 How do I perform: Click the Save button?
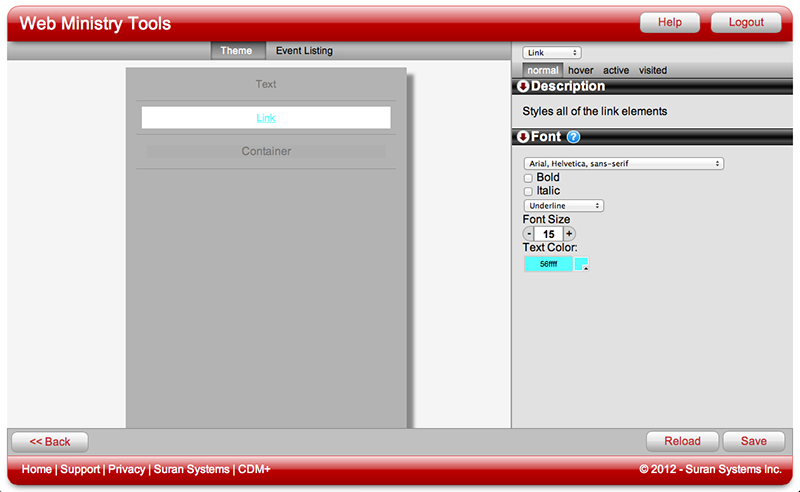pyautogui.click(x=753, y=441)
